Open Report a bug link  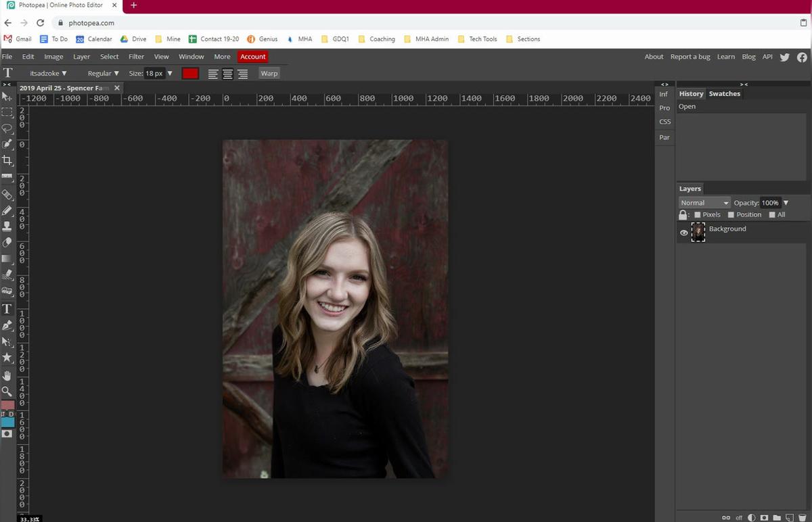pos(690,57)
